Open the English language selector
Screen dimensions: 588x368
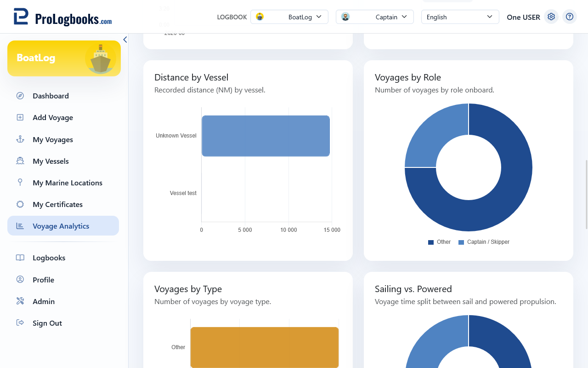460,17
